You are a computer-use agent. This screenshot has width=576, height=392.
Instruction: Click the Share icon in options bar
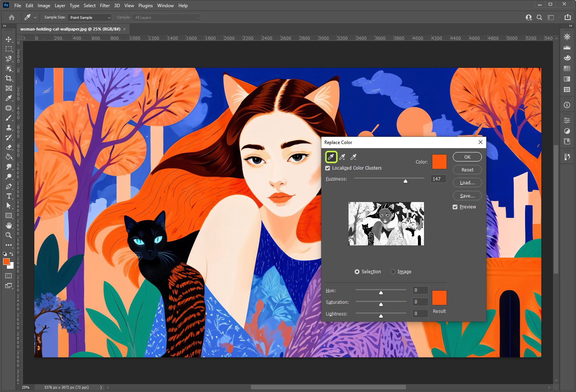point(567,17)
